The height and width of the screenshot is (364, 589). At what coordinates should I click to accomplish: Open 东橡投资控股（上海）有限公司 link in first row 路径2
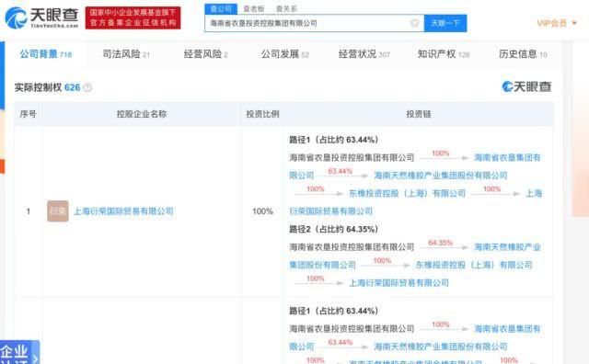pos(474,265)
